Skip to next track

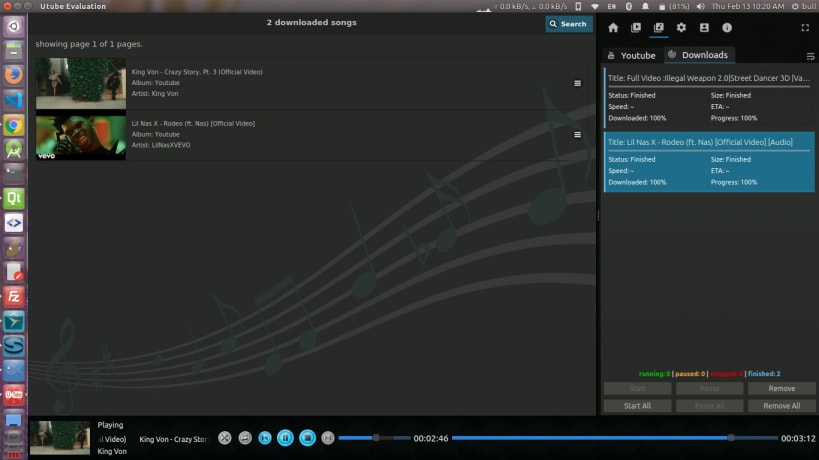click(x=327, y=438)
